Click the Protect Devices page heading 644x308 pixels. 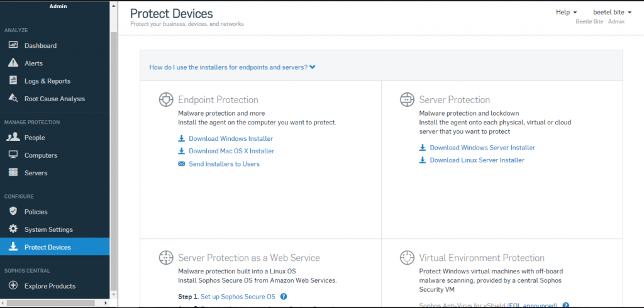(172, 14)
